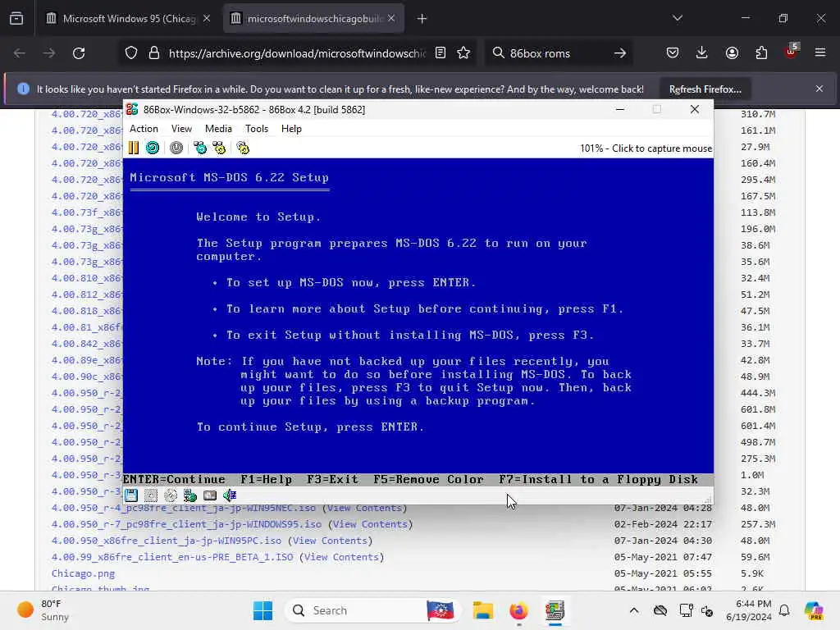Click the Refresh Firefox... button

[x=705, y=89]
